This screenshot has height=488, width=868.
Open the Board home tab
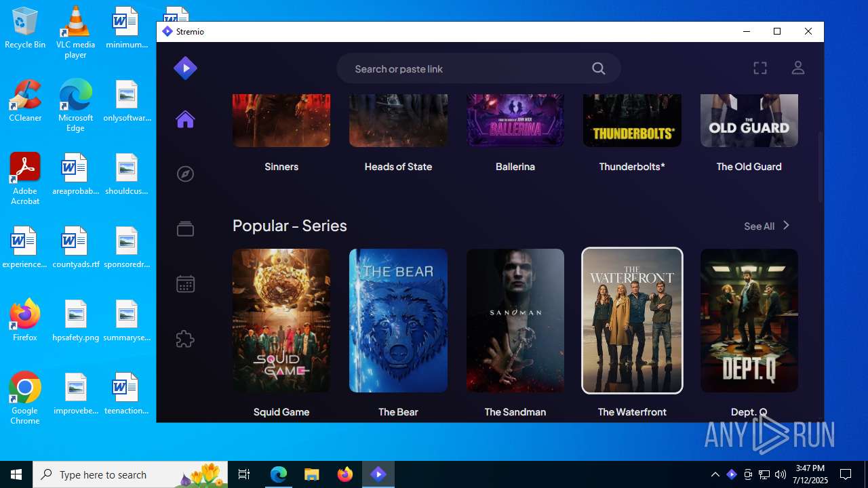pos(185,119)
